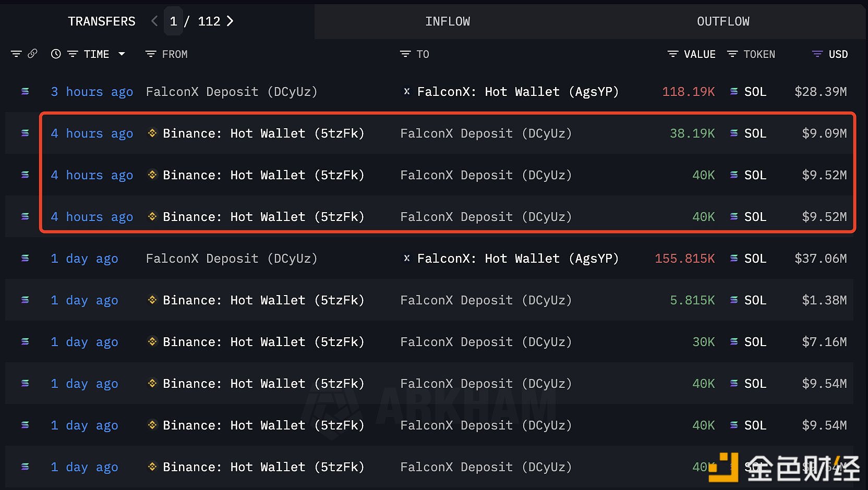Click the clock icon beside TIME
This screenshot has height=490, width=868.
click(x=56, y=54)
